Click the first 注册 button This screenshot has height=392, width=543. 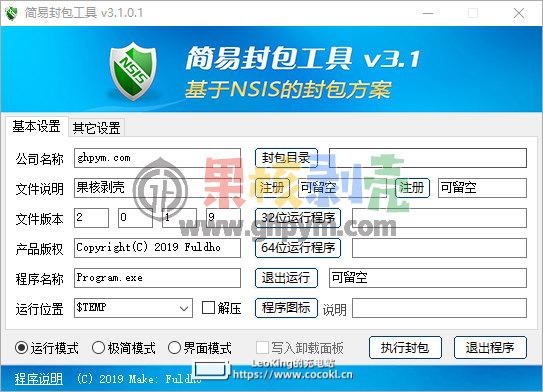273,188
